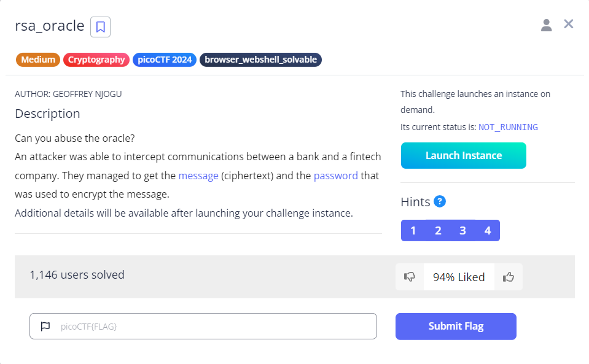Submit the flag

pyautogui.click(x=456, y=326)
